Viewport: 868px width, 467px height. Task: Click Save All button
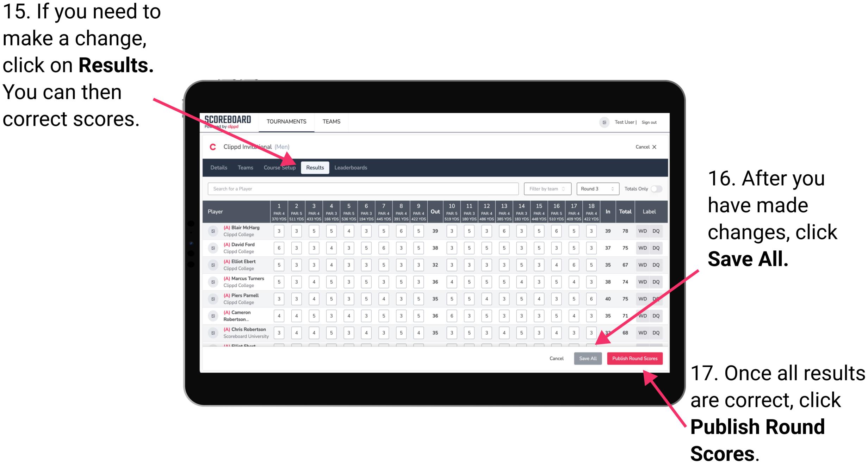588,358
